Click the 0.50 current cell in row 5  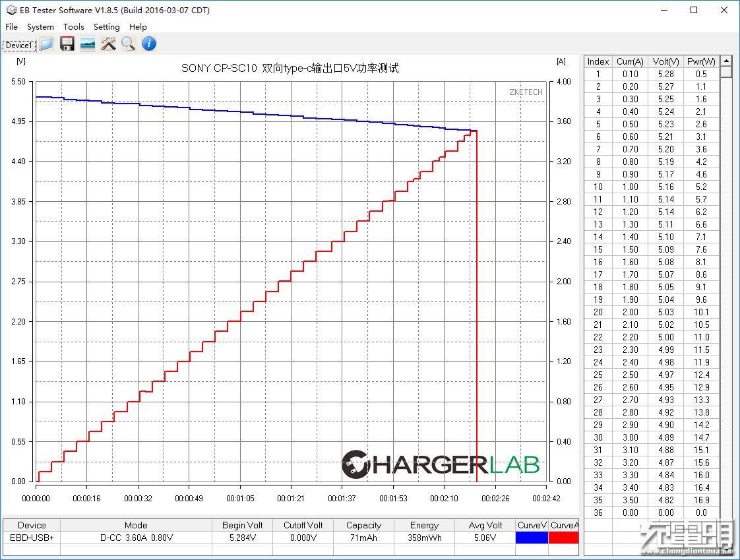tap(630, 124)
